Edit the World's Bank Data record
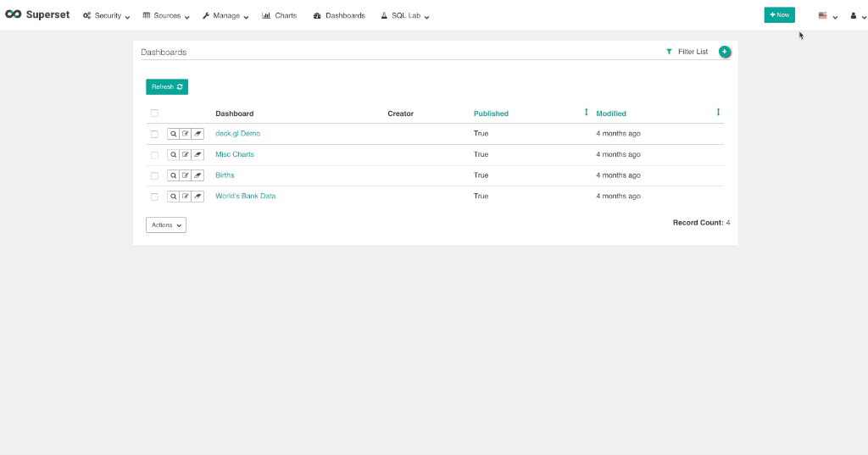This screenshot has width=868, height=455. click(186, 197)
